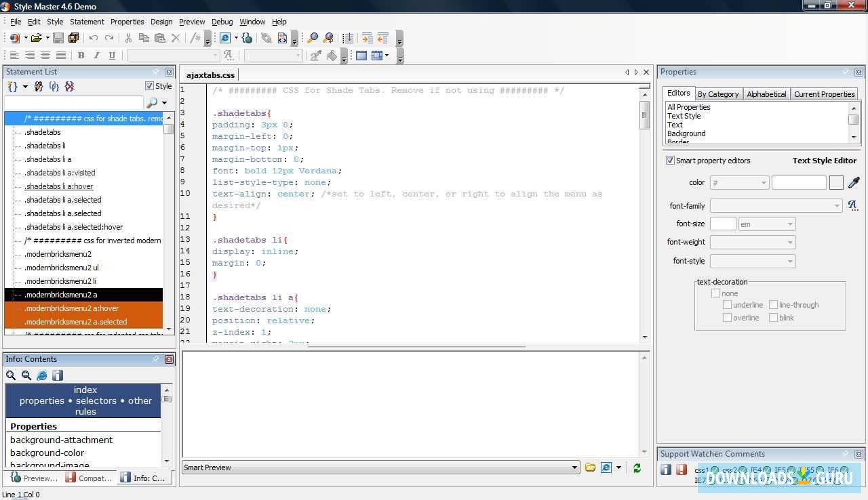Screen dimensions: 868x500
Task: Click the Bold formatting icon
Action: [x=81, y=56]
